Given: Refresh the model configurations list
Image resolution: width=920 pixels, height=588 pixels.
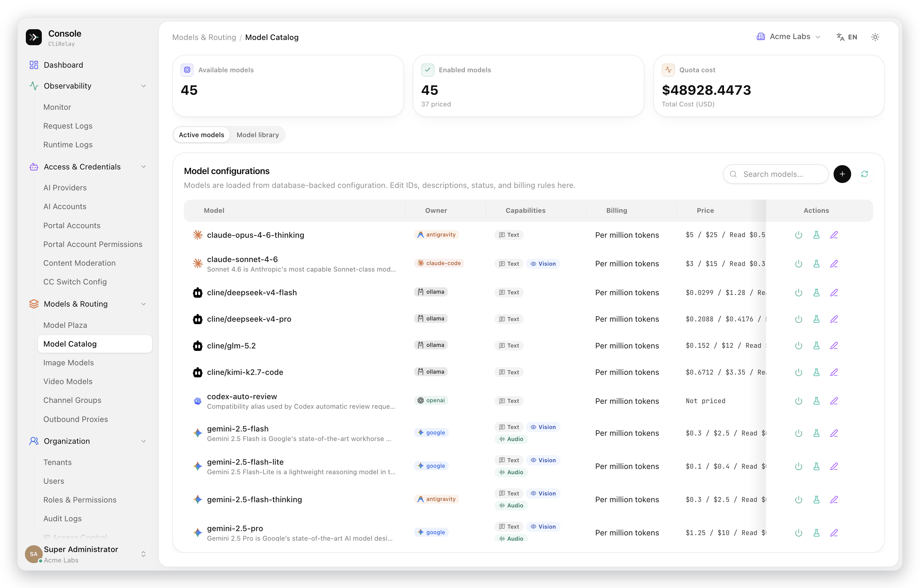Looking at the screenshot, I should [x=864, y=174].
